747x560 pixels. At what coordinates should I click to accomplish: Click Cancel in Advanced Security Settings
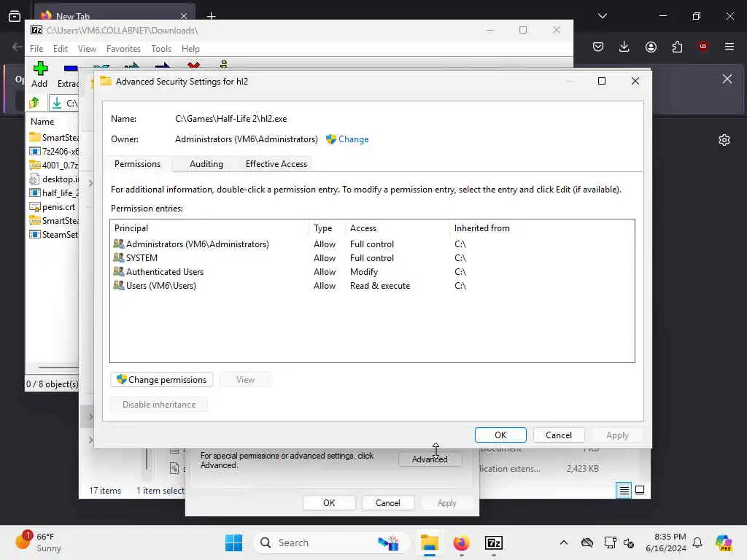coord(558,435)
